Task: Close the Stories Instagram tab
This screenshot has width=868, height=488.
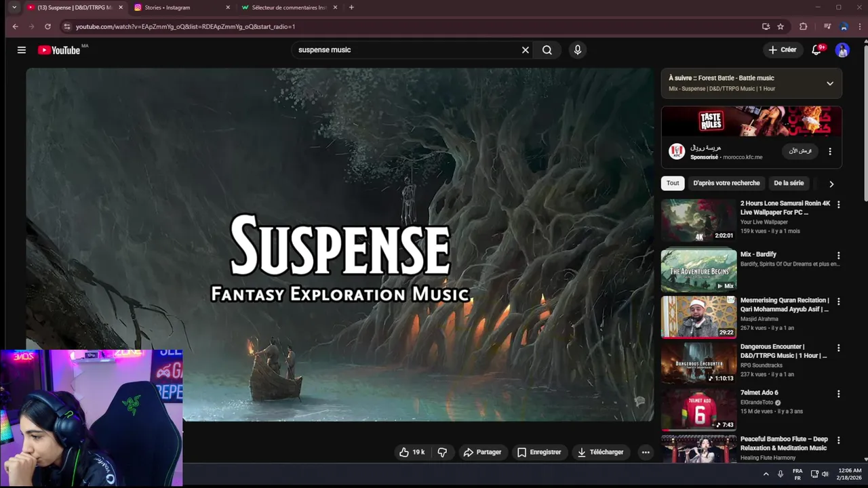Action: click(228, 7)
